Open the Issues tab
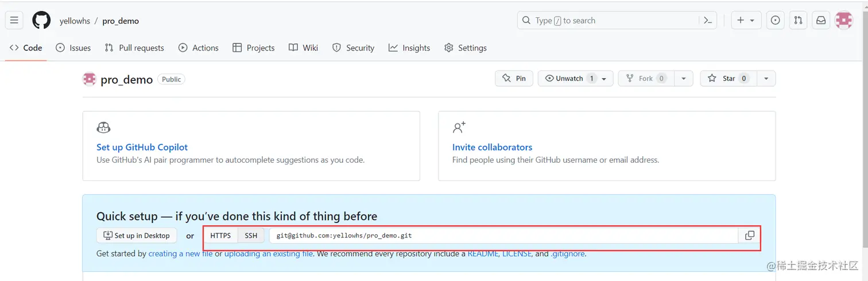The image size is (868, 281). [x=73, y=48]
